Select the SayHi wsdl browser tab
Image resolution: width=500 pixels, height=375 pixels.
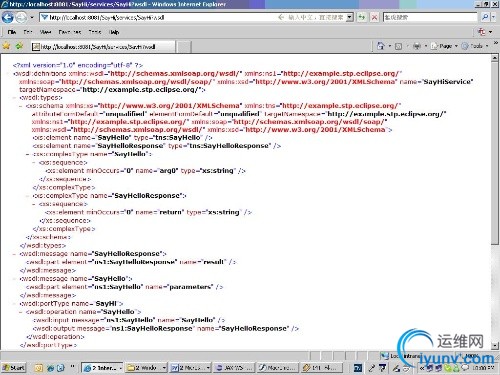tap(103, 47)
